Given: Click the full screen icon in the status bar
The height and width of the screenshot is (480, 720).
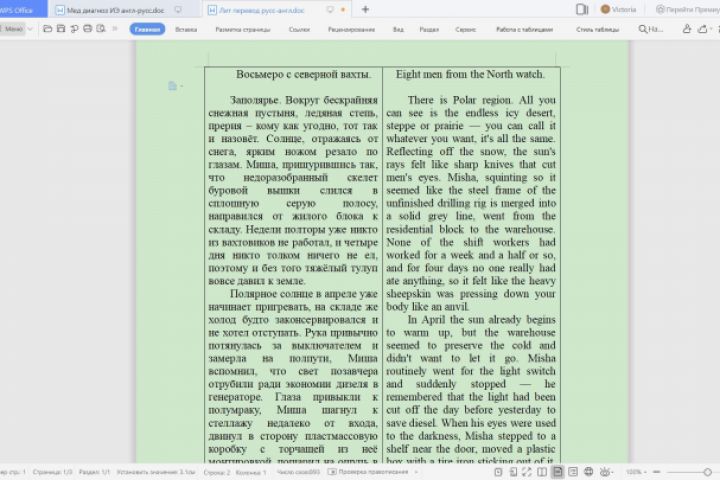Looking at the screenshot, I should (527, 472).
